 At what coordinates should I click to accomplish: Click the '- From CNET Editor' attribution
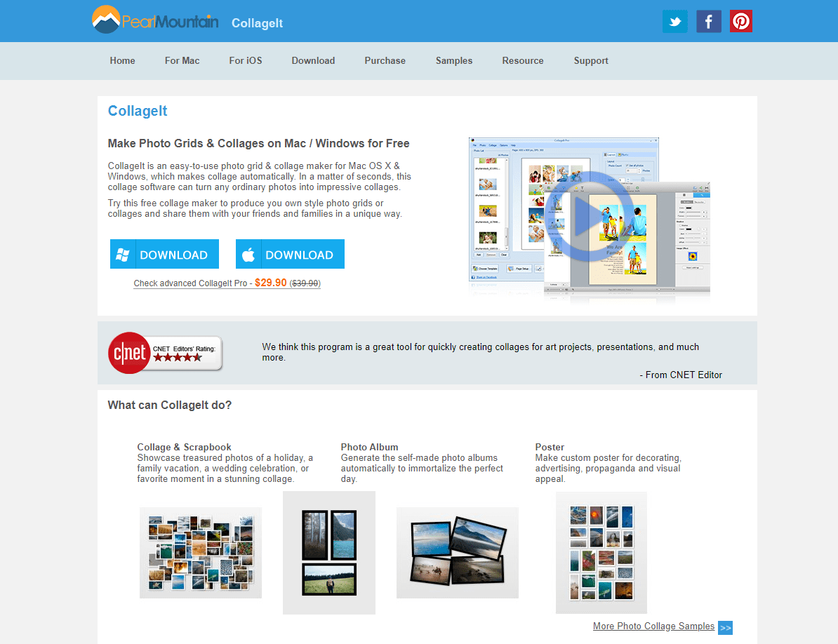pyautogui.click(x=681, y=375)
